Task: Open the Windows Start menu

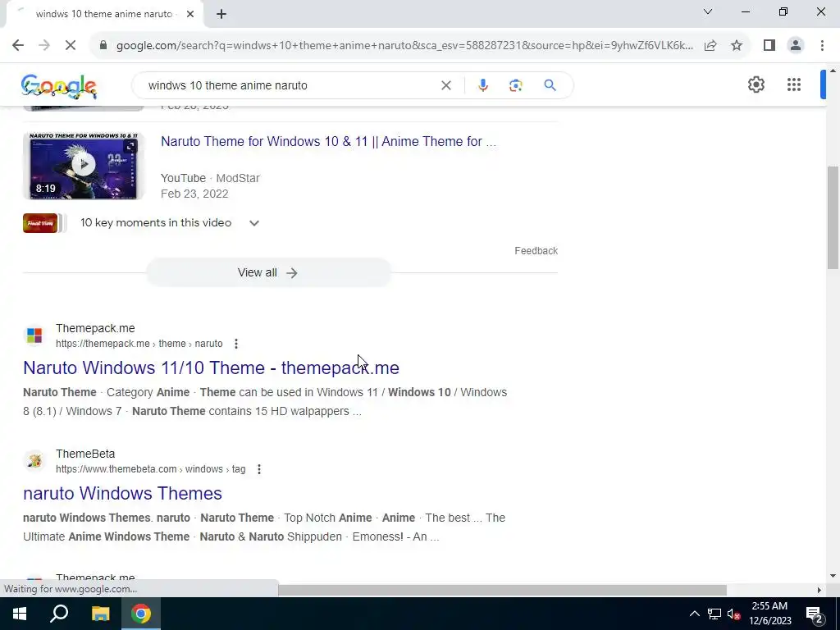Action: click(x=20, y=614)
